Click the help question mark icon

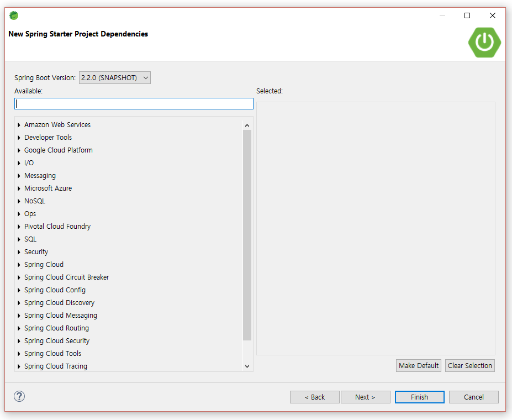click(x=19, y=396)
